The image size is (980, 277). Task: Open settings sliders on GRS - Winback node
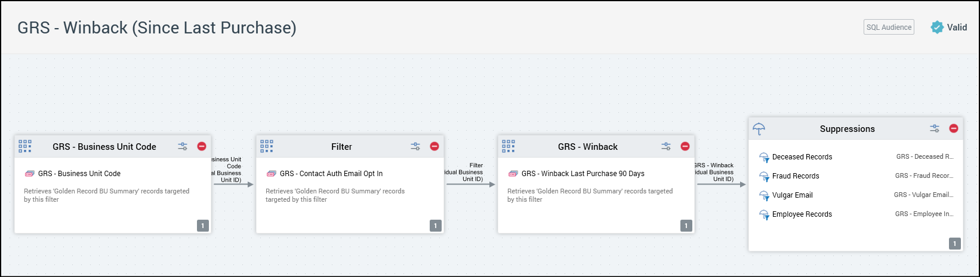coord(666,146)
